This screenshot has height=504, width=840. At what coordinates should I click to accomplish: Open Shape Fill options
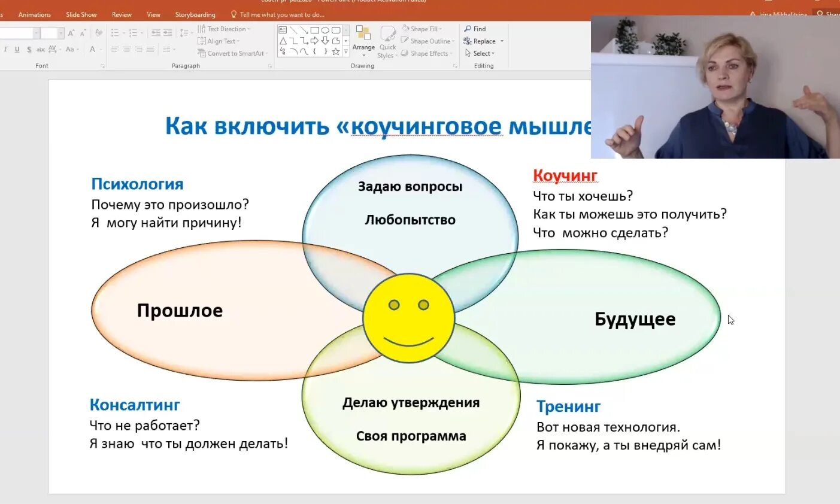point(422,29)
